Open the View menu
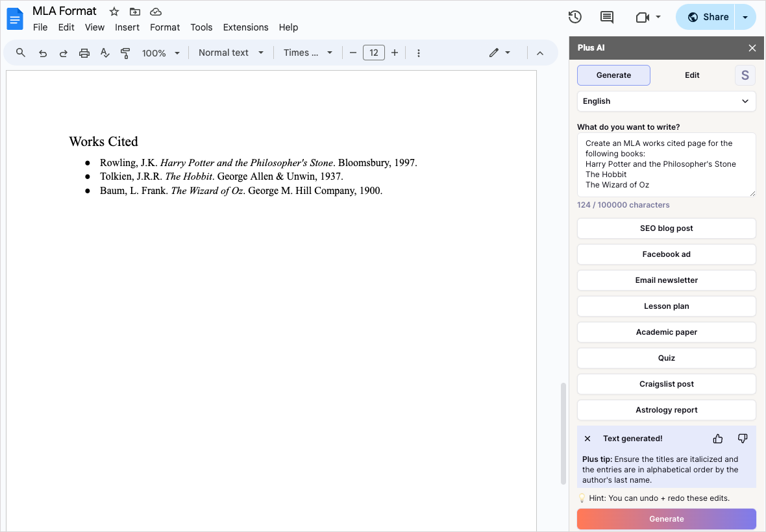 (x=94, y=27)
